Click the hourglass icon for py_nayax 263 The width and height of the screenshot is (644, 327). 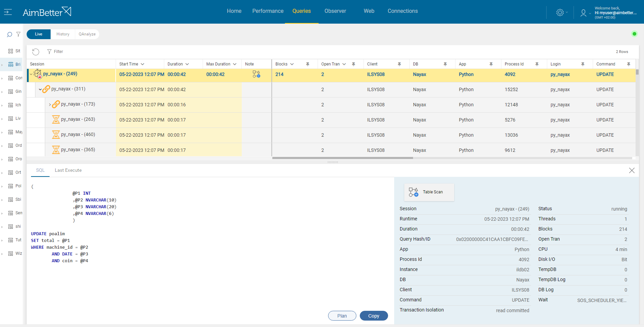(56, 119)
